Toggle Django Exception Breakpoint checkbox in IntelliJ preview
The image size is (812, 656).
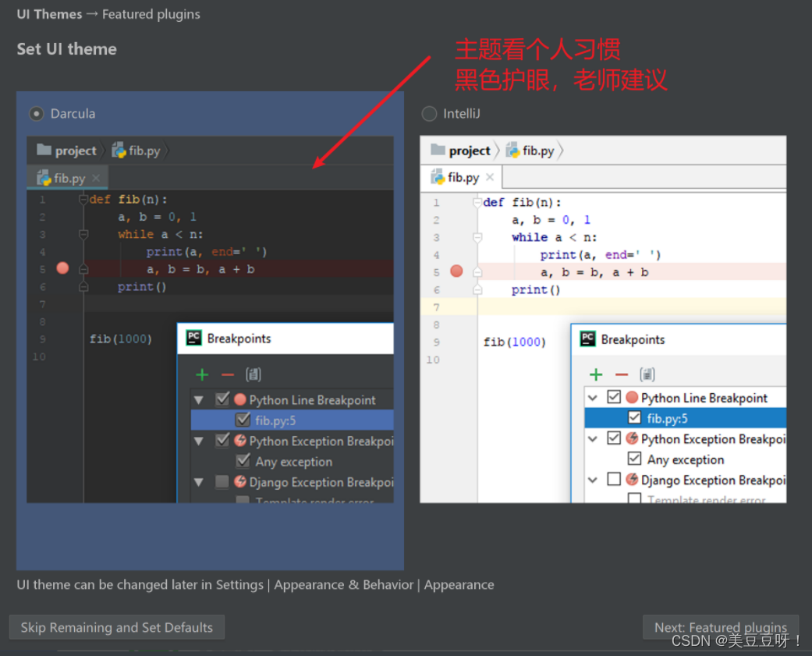tap(614, 480)
